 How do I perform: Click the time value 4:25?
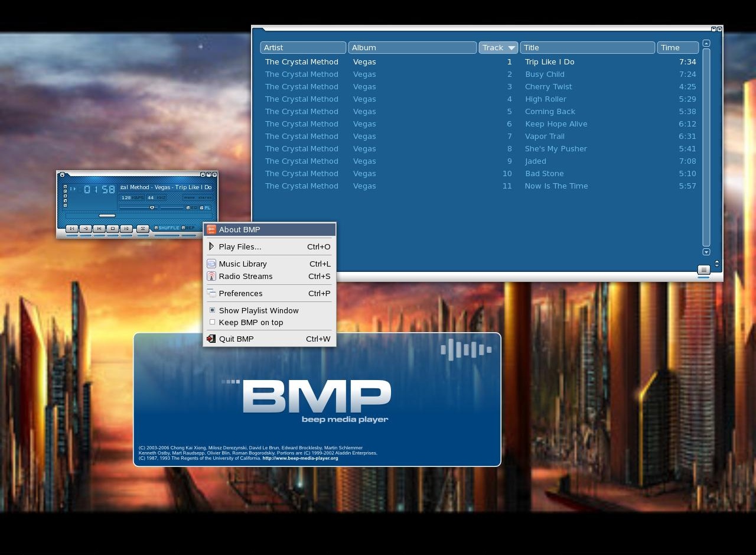tap(687, 86)
